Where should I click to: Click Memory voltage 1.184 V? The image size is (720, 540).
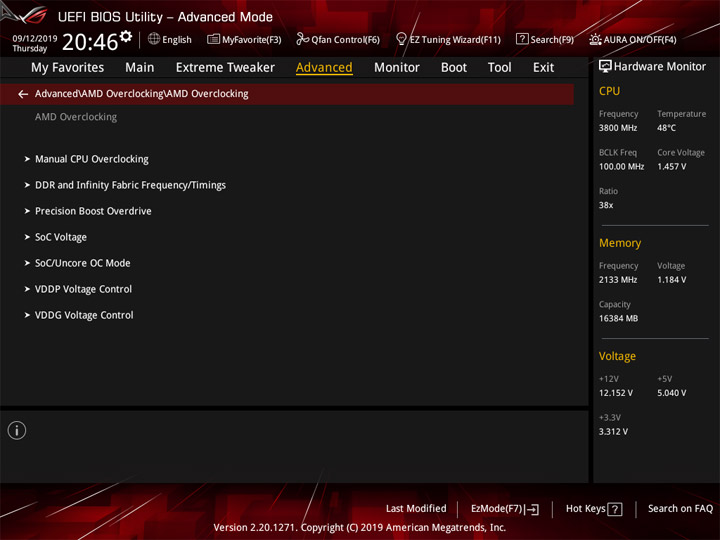[671, 280]
